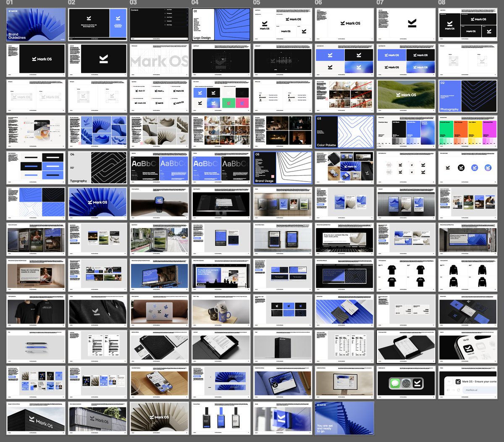Select the black notebook mockup slide

159,346
